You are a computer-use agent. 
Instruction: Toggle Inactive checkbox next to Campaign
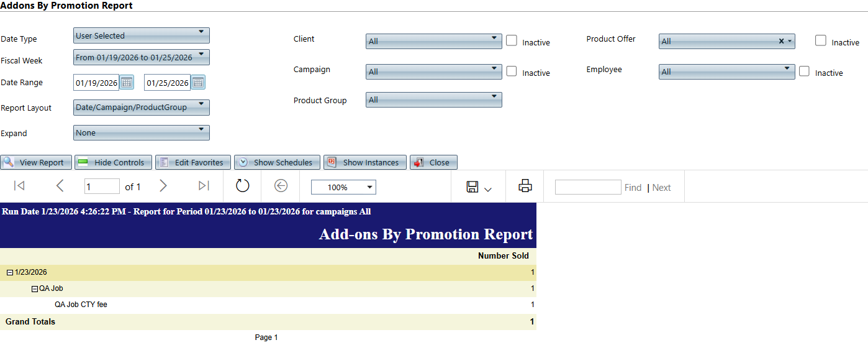[x=512, y=71]
